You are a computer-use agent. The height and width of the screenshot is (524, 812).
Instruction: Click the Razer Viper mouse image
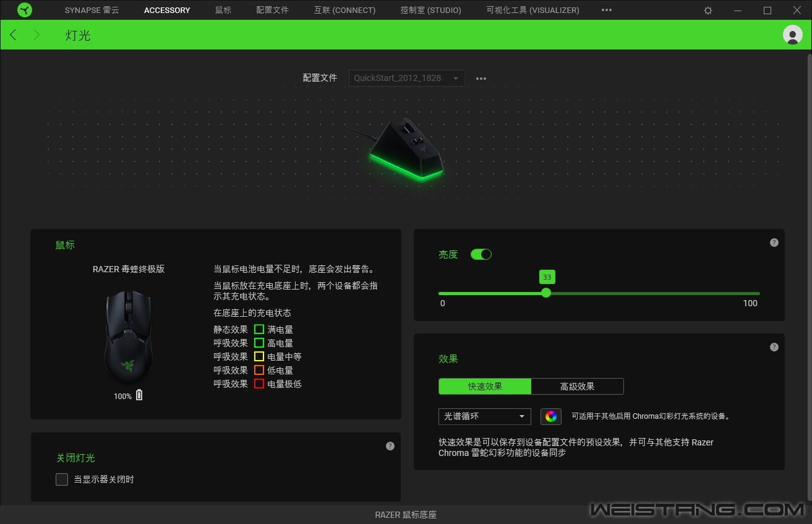click(x=128, y=337)
